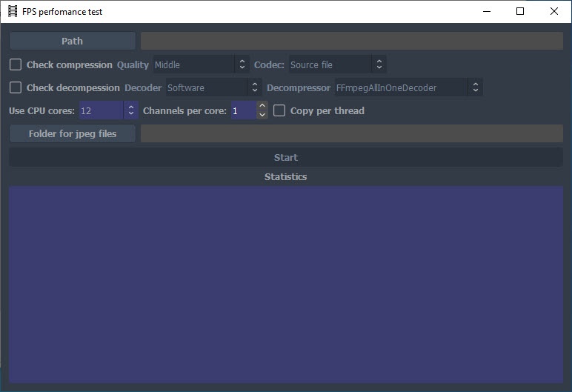Toggle the Copy per thread checkbox
572x392 pixels.
279,110
